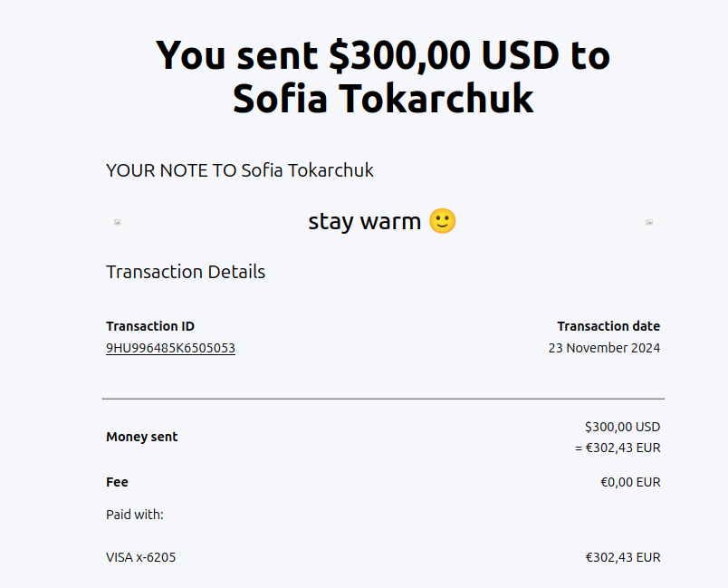728x588 pixels.
Task: Click the VISA x-6205 payment method
Action: 141,557
